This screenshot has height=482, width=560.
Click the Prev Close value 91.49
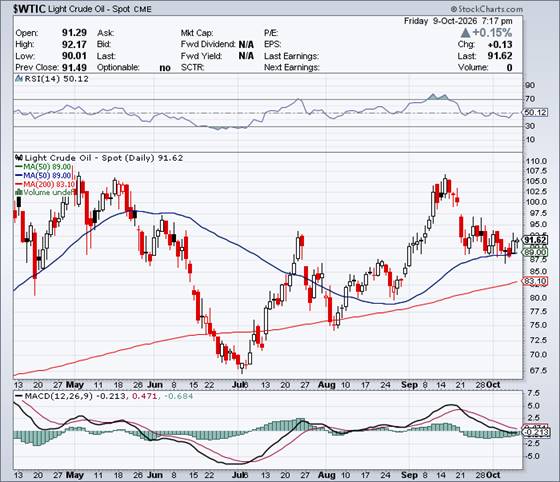coord(74,67)
